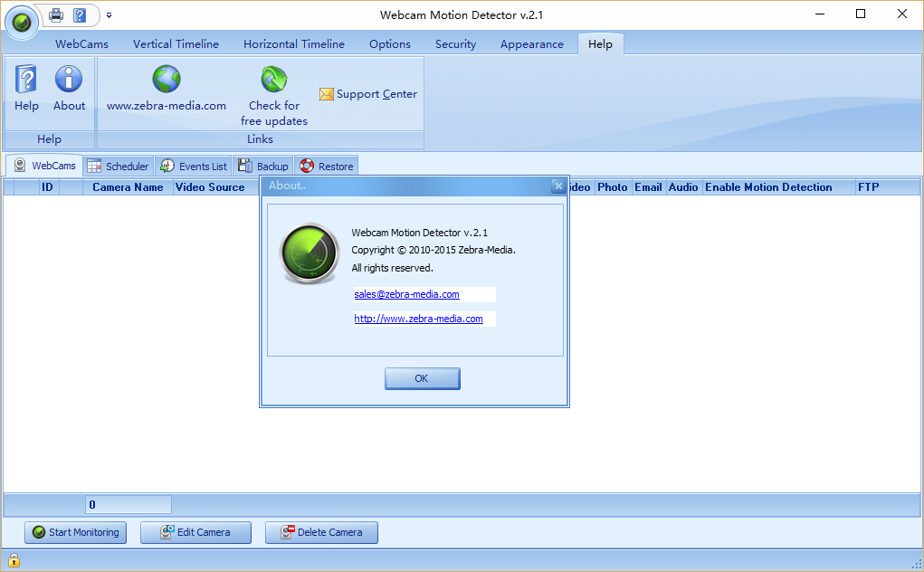Click the www.zebra-media.com globe icon
The height and width of the screenshot is (572, 924).
point(167,80)
